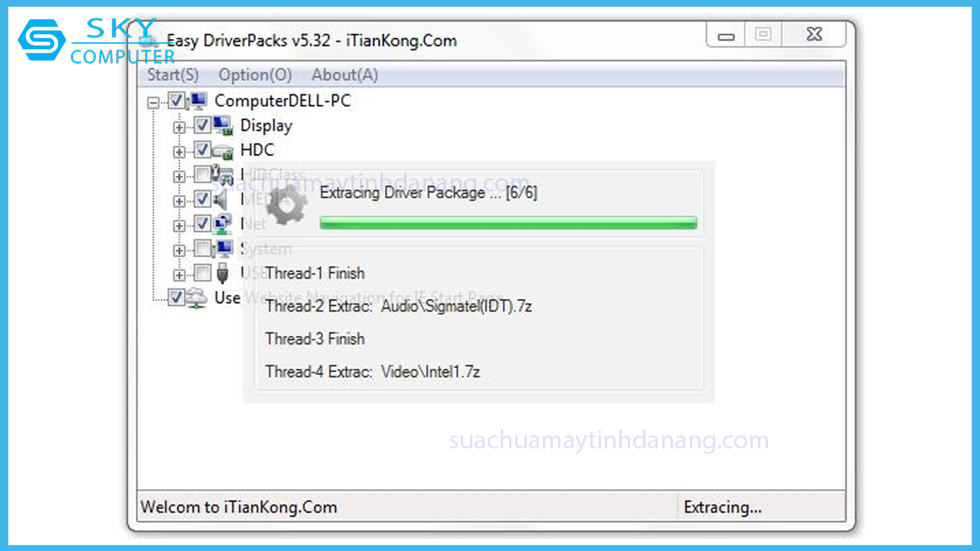980x551 pixels.
Task: Open the Start(S) menu
Action: coord(173,75)
